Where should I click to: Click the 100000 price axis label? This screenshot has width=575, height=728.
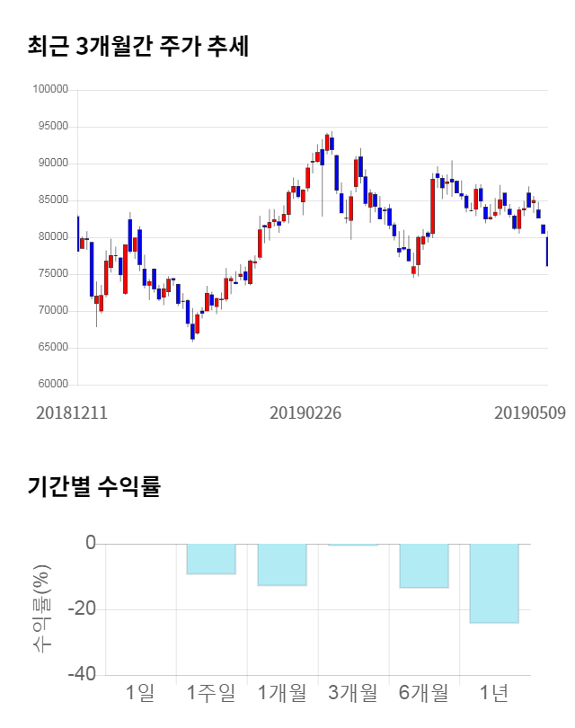(x=50, y=90)
